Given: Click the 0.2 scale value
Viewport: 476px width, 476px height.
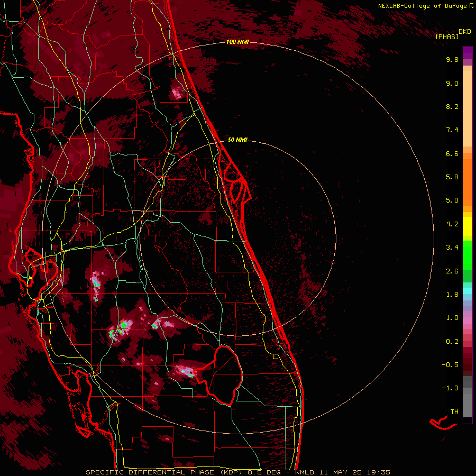Looking at the screenshot, I should pyautogui.click(x=452, y=342).
